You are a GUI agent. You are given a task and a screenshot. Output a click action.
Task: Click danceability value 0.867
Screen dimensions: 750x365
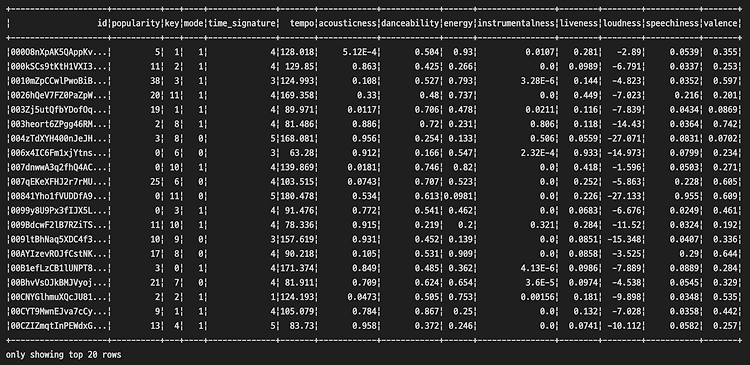point(427,312)
